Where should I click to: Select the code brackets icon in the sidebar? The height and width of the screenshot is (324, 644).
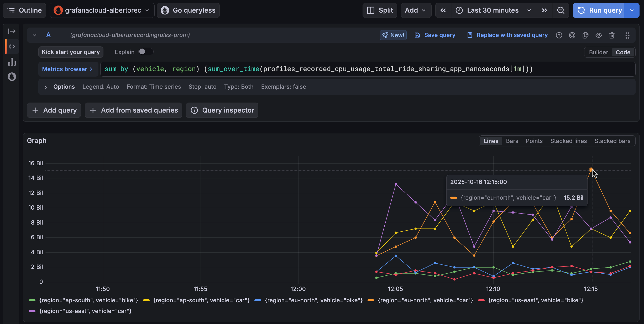[x=12, y=46]
